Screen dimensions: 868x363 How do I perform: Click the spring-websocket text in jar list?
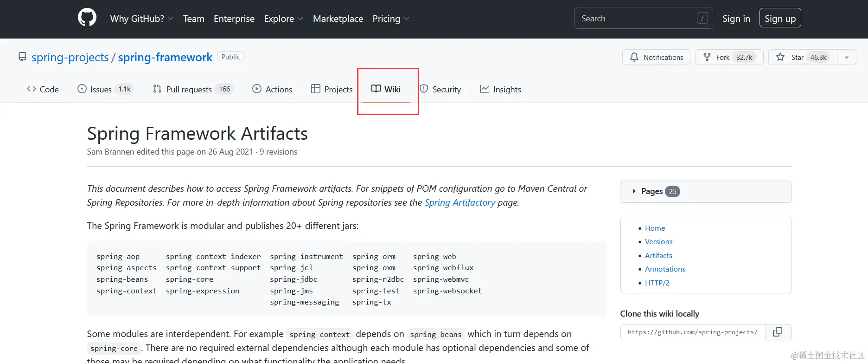click(x=447, y=291)
